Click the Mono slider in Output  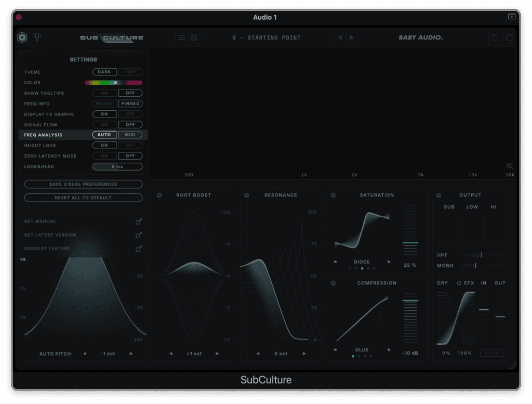point(482,266)
